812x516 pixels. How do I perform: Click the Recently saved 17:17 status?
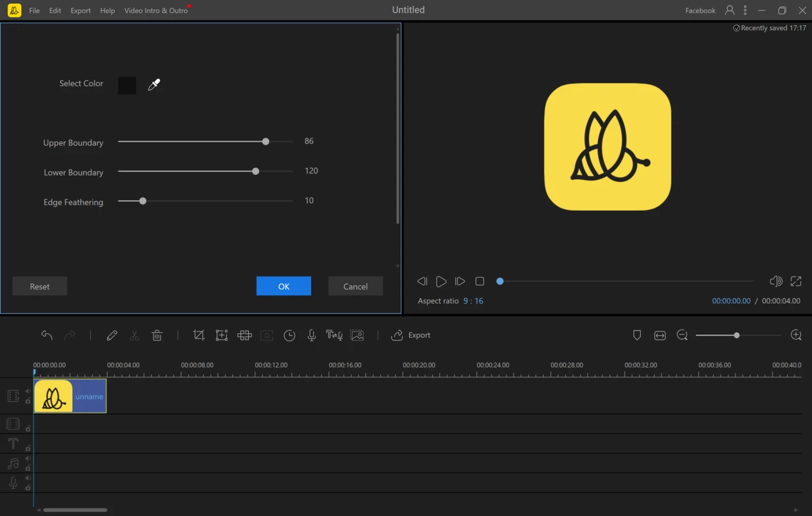769,28
